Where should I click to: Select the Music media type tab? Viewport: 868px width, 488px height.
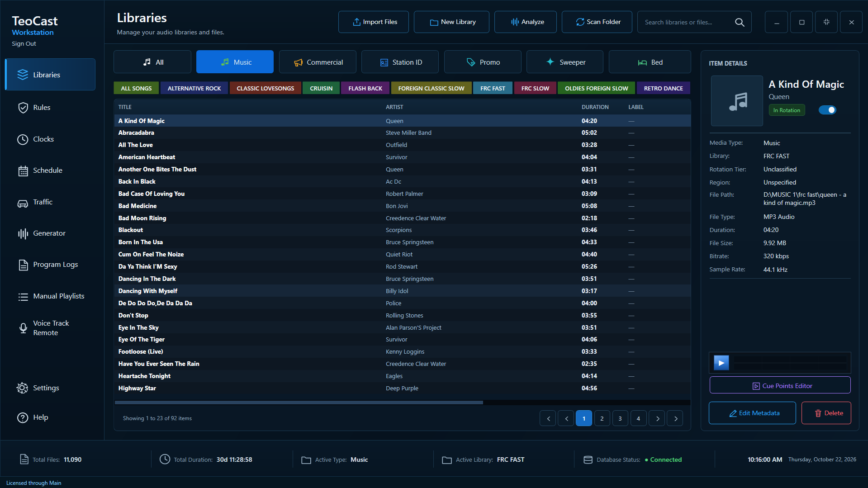tap(235, 62)
